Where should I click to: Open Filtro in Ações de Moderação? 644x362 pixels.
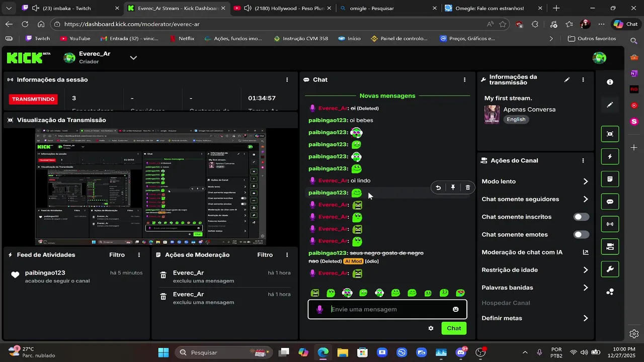265,255
